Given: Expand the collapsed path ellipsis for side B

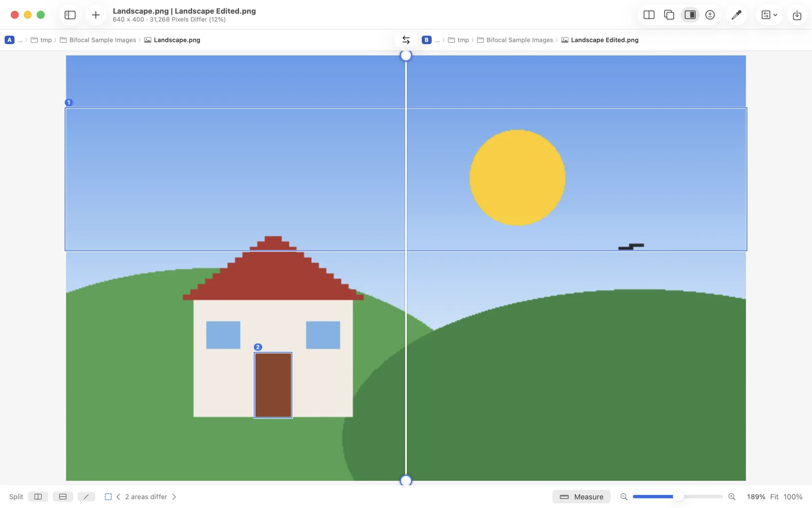Looking at the screenshot, I should [x=437, y=40].
